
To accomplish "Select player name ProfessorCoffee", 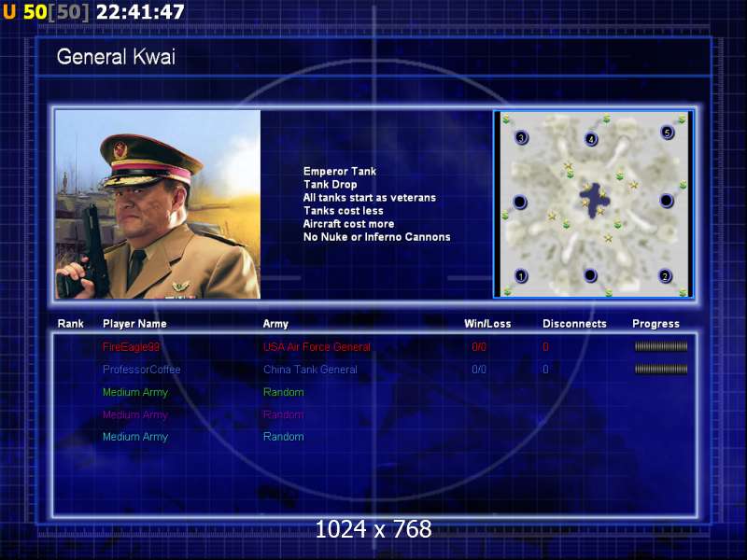I will click(x=142, y=370).
